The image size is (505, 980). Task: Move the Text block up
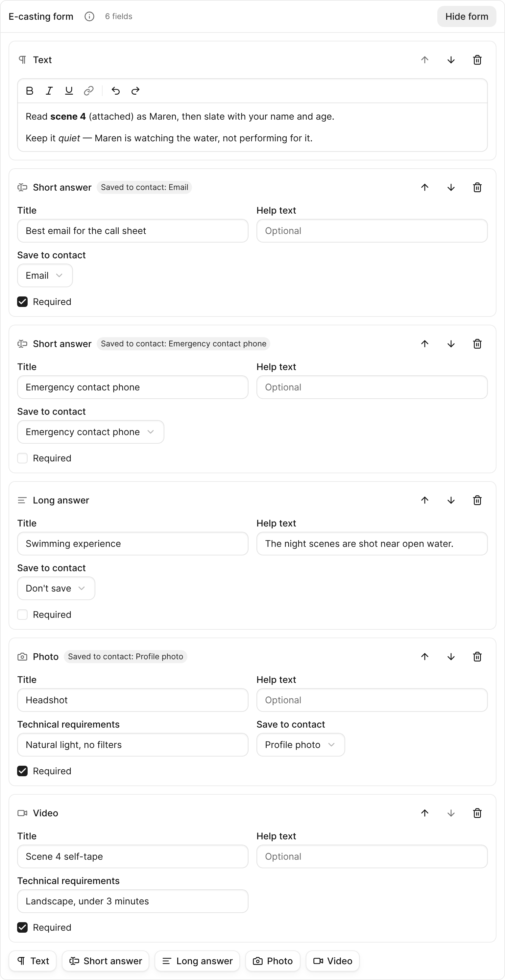(425, 60)
